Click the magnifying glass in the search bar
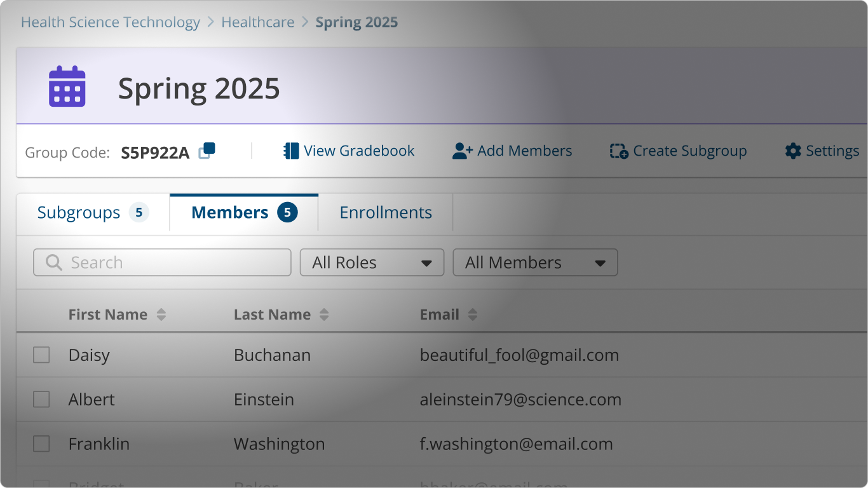Image resolution: width=868 pixels, height=488 pixels. tap(53, 262)
